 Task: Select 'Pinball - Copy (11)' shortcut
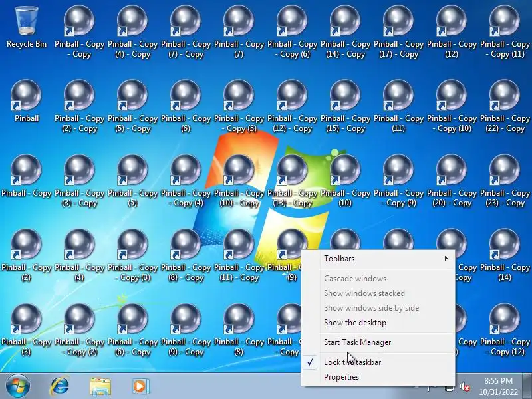coord(398,106)
